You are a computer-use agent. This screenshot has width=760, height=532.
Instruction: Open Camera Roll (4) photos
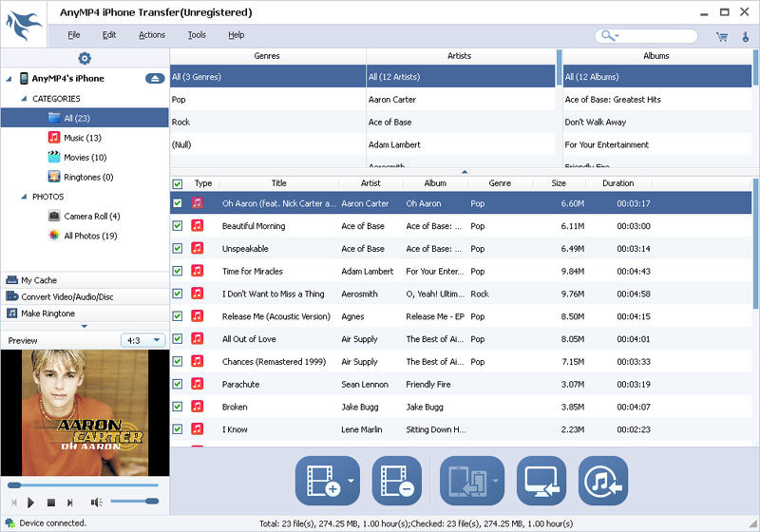click(x=91, y=216)
